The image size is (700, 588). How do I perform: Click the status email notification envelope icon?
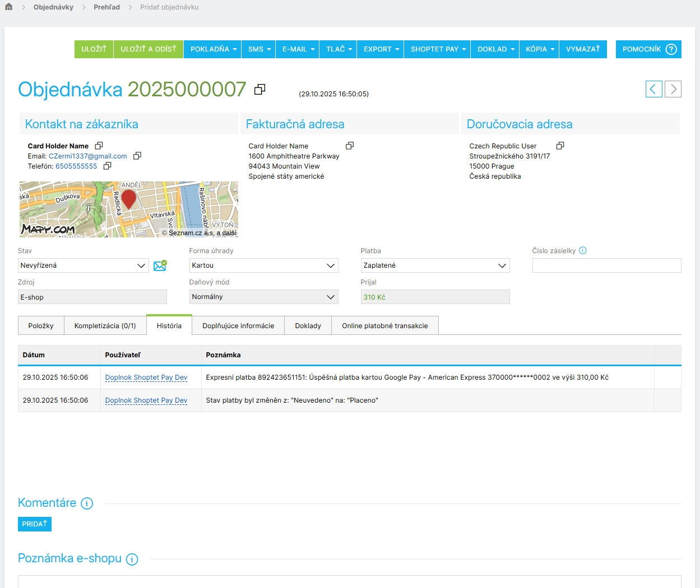coord(160,265)
